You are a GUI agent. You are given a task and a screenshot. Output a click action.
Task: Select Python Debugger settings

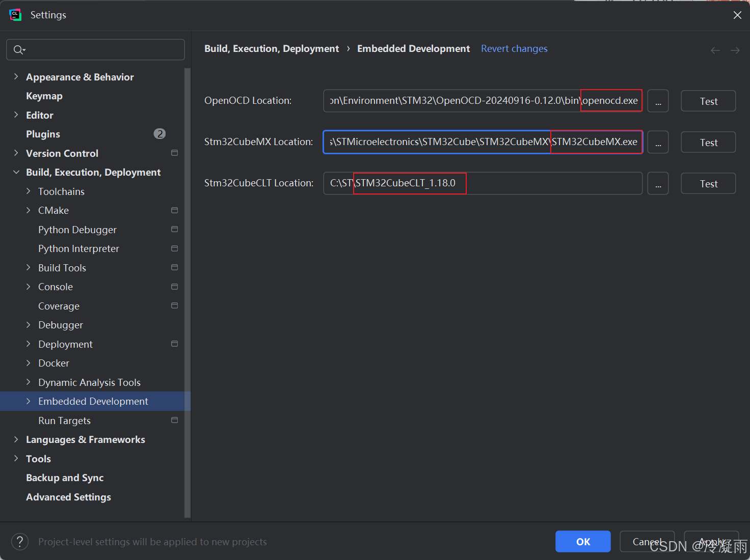(x=77, y=230)
